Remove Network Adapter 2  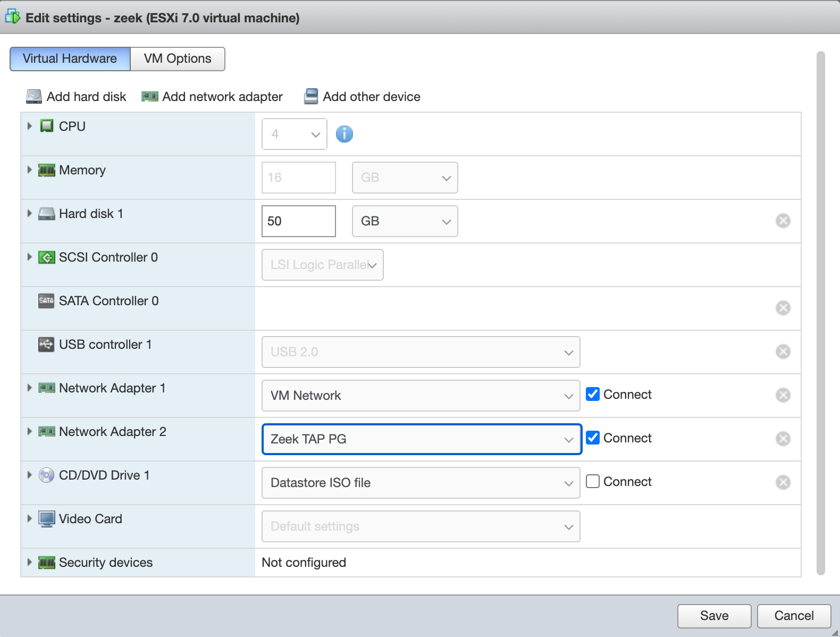(x=783, y=439)
